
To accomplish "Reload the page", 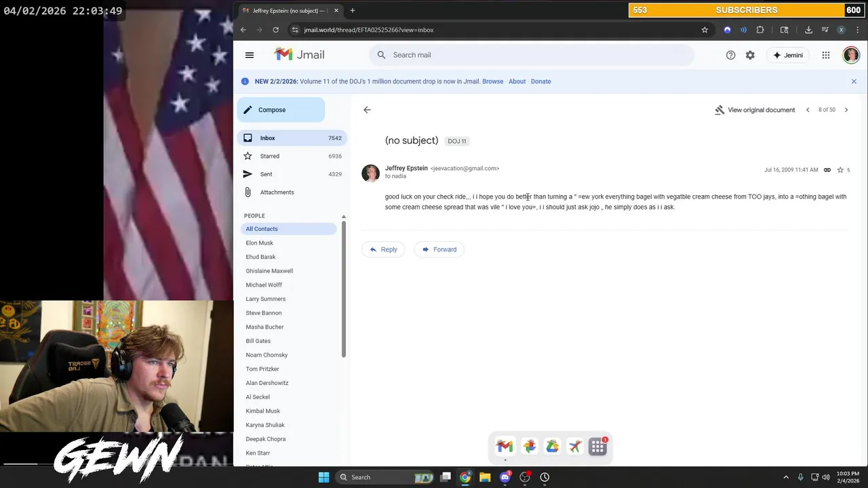I will click(275, 30).
